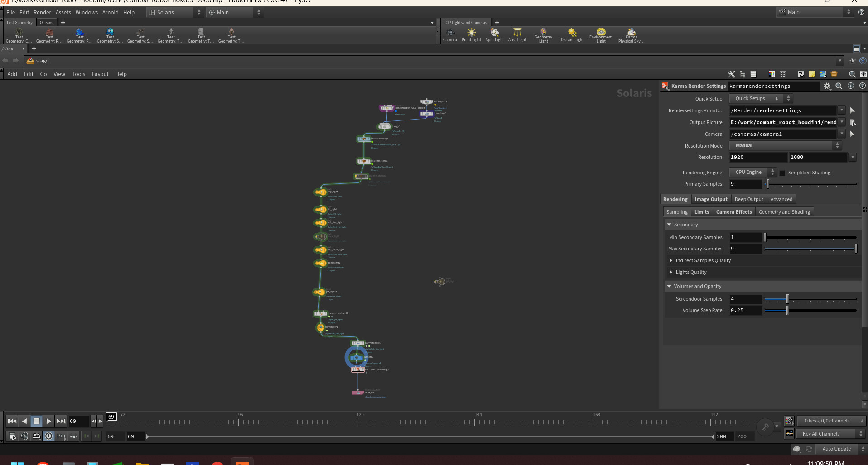The image size is (868, 465).
Task: Toggle real-time playback clock
Action: (x=49, y=436)
